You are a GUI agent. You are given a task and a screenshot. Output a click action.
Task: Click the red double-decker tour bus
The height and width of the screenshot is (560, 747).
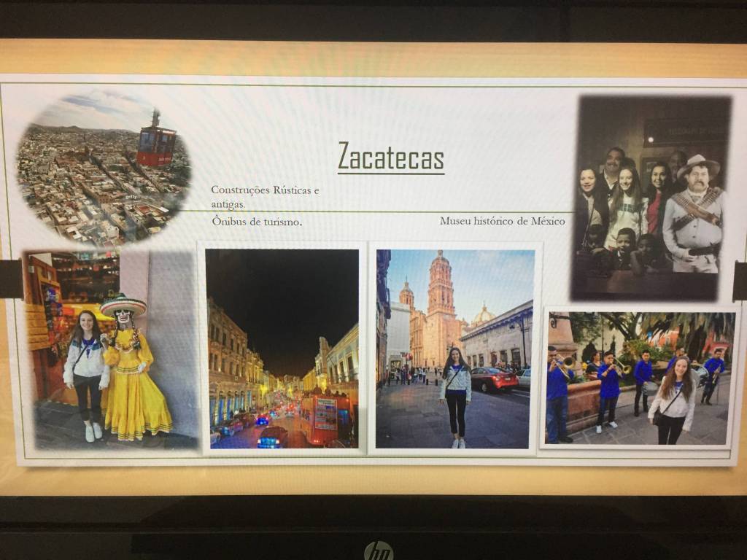325,419
